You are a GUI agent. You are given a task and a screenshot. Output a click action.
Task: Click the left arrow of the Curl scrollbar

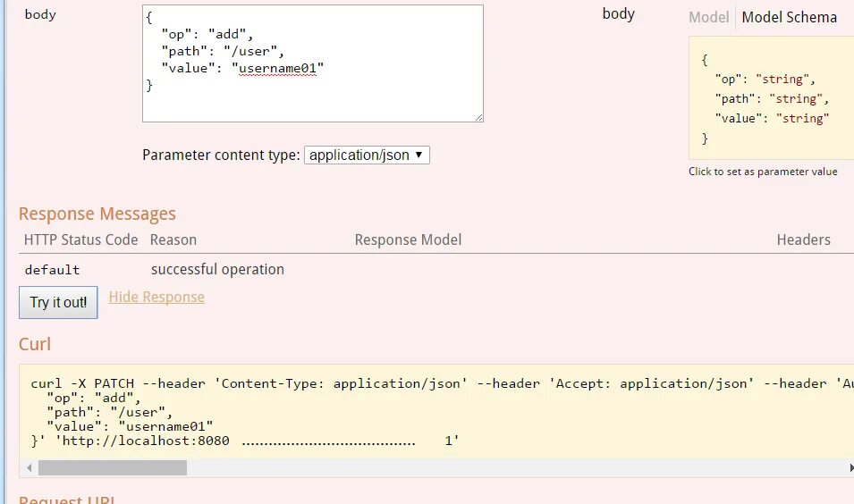coord(30,467)
